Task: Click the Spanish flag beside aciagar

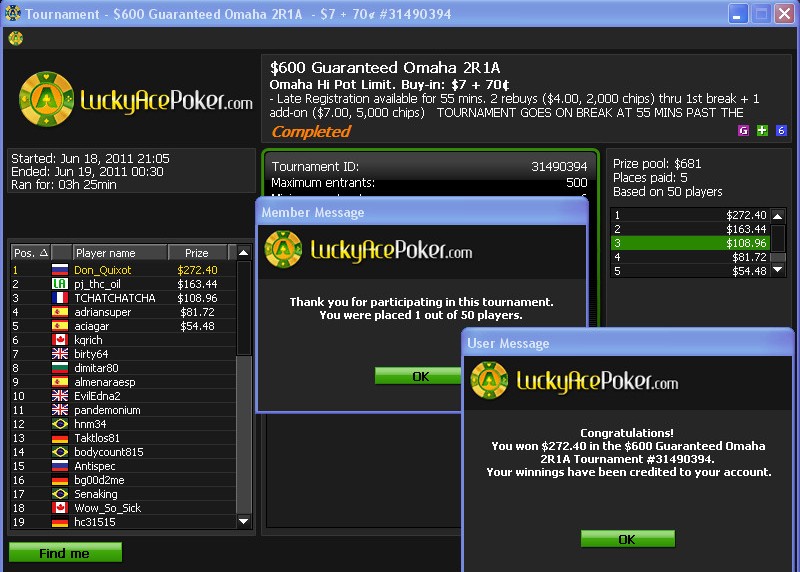Action: pyautogui.click(x=60, y=326)
